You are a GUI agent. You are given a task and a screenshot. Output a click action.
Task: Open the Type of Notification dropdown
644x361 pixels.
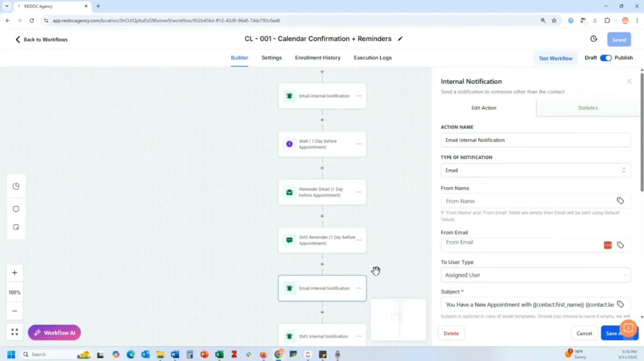536,170
